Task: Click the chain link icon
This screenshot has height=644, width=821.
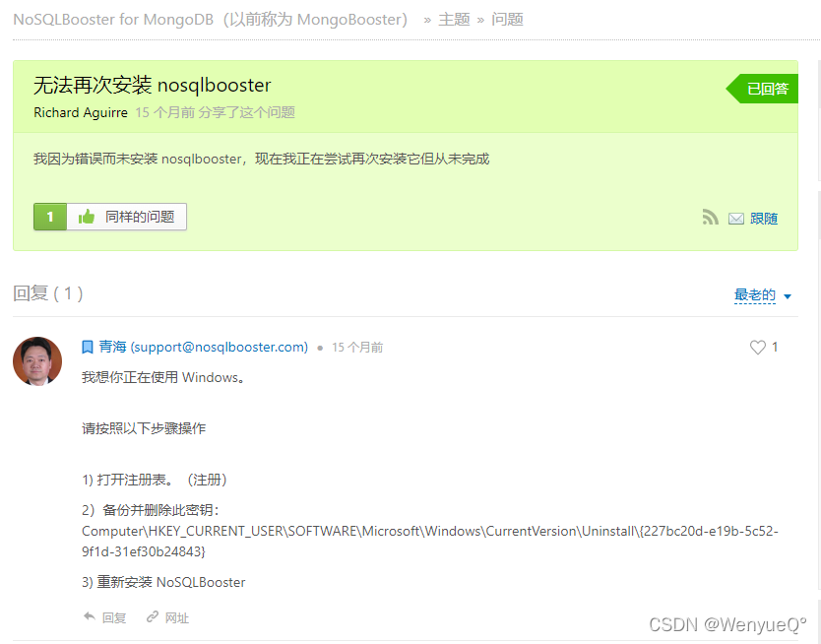Action: [x=153, y=616]
